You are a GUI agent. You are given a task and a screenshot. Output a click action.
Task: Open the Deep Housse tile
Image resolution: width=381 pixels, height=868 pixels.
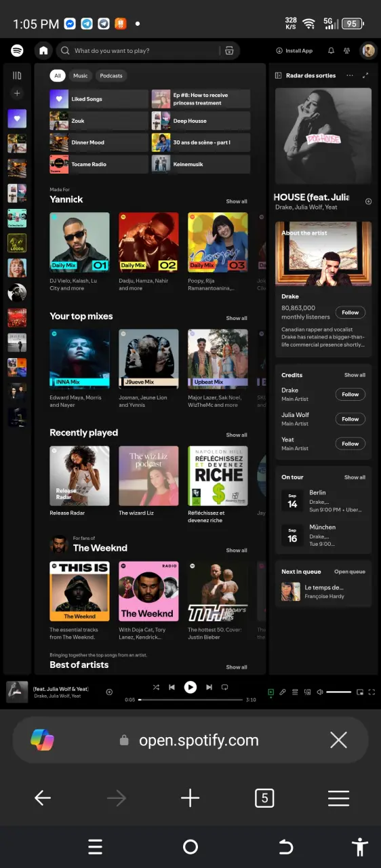(201, 121)
